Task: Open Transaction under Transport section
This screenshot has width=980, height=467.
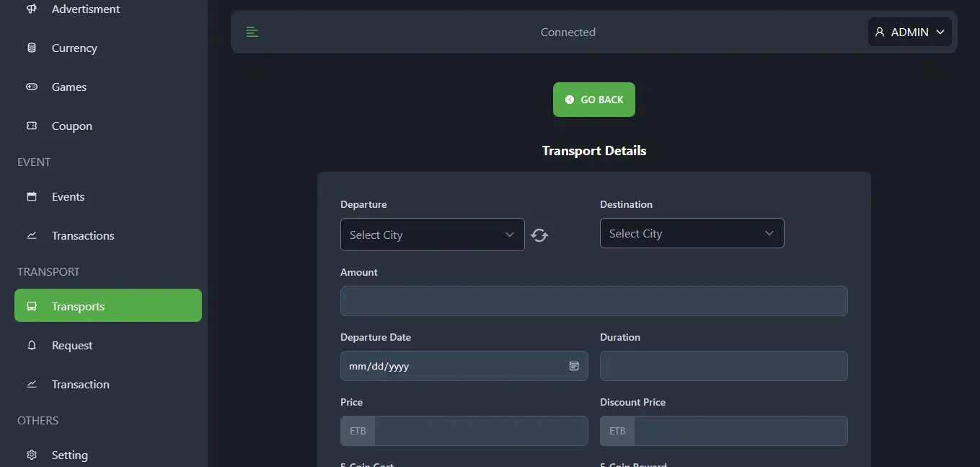Action: pyautogui.click(x=80, y=385)
